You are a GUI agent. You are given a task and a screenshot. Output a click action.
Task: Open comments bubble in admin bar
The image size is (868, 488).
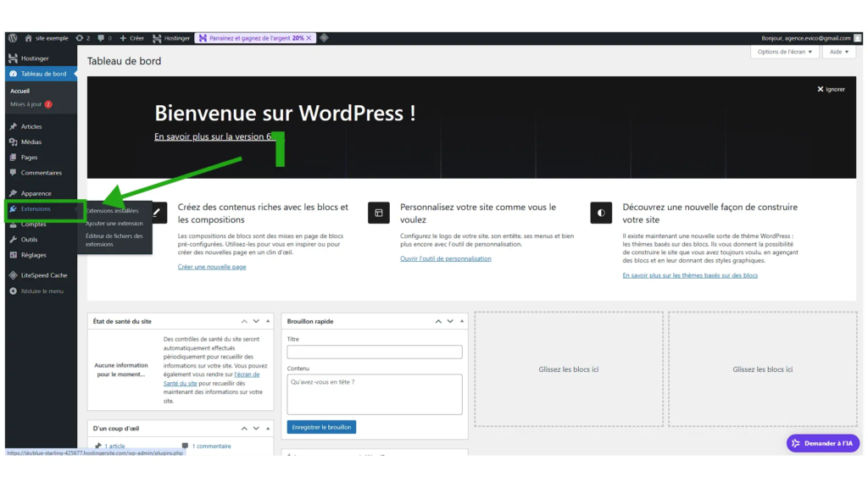(x=104, y=38)
